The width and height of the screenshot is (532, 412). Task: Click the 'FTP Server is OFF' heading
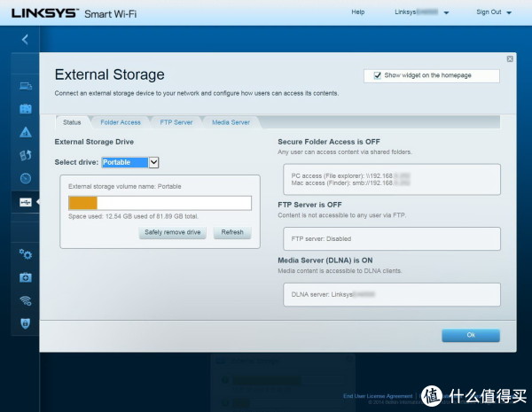[x=309, y=205]
